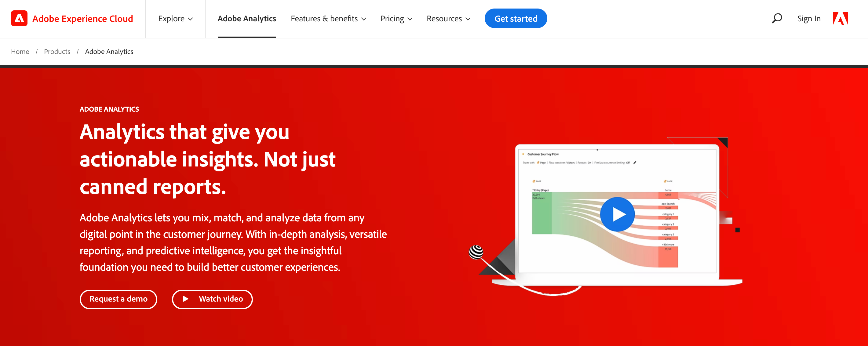
Task: Expand the Explore dropdown menu
Action: tap(175, 19)
